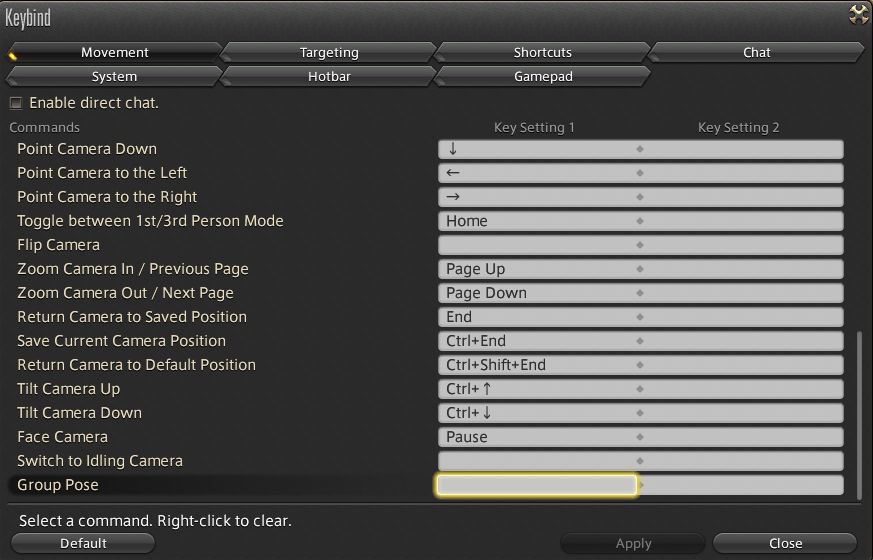The image size is (873, 560).
Task: Open the Targeting tab
Action: pos(328,52)
